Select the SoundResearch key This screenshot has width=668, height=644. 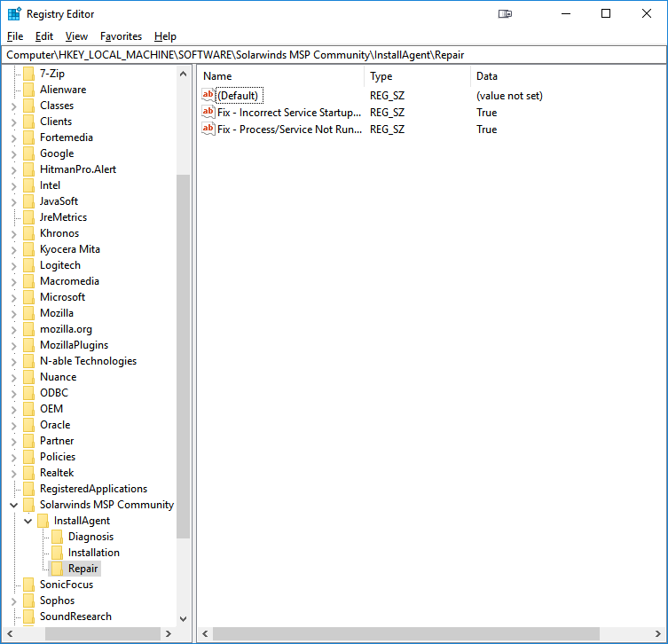(x=75, y=617)
